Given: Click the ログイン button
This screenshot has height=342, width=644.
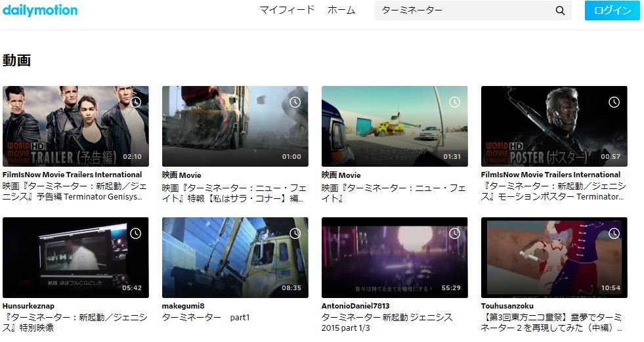Looking at the screenshot, I should (x=612, y=11).
